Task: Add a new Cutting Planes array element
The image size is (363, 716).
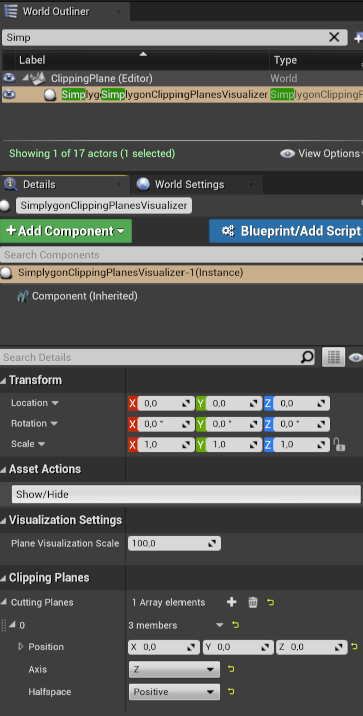Action: click(x=231, y=602)
